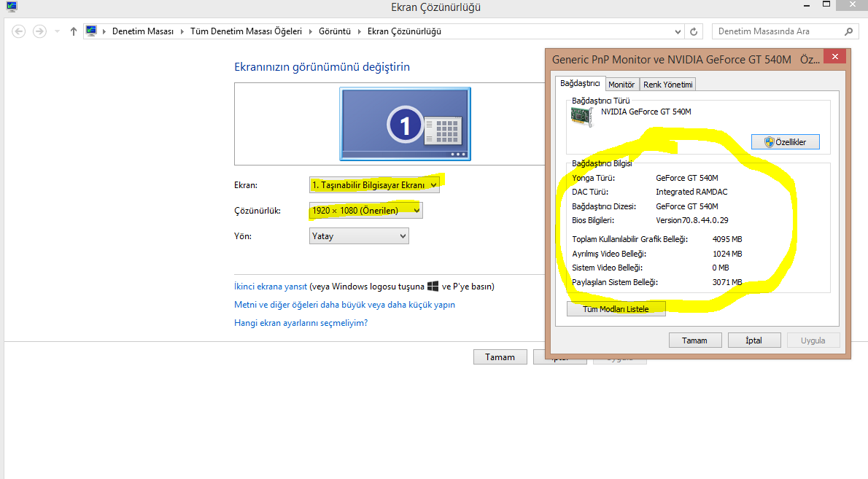Click Tüm Denetim Masası Öğeleri breadcrumb
The height and width of the screenshot is (479, 868).
[x=246, y=31]
